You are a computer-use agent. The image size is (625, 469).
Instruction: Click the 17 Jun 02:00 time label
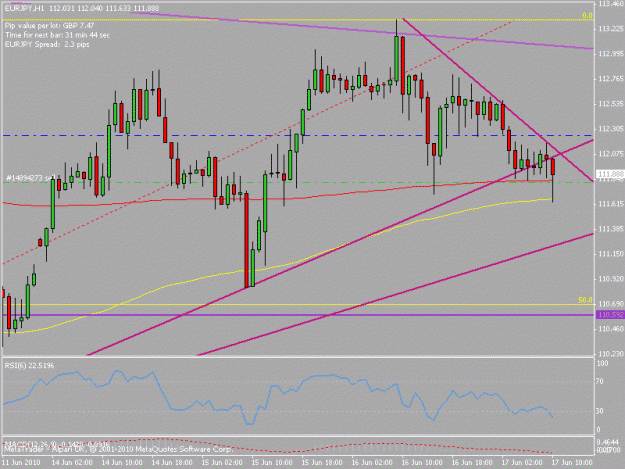click(x=521, y=463)
